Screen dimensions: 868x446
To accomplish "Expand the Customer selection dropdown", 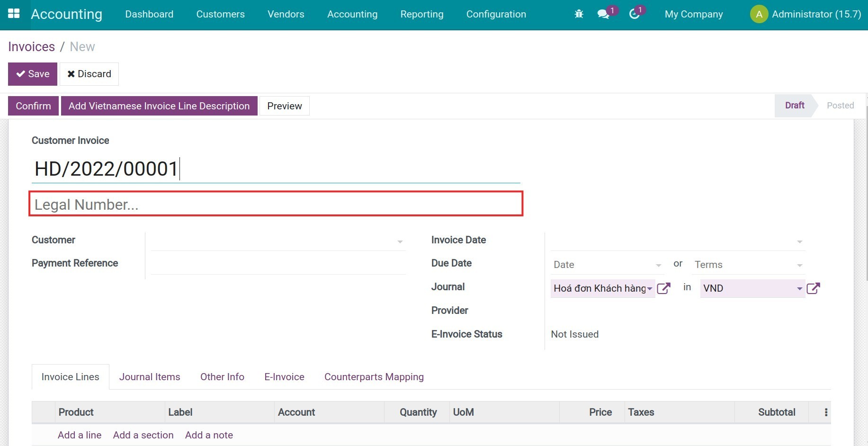I will (x=400, y=241).
